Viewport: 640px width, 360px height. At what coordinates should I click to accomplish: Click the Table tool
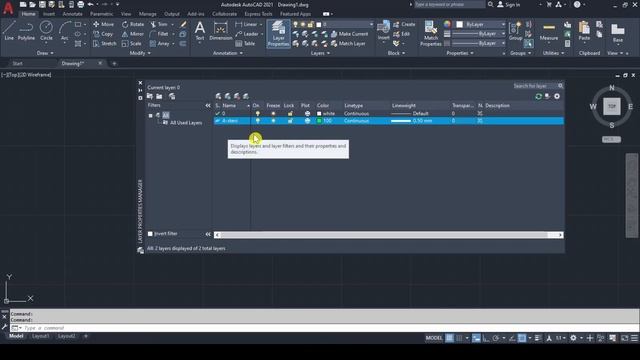(x=245, y=43)
